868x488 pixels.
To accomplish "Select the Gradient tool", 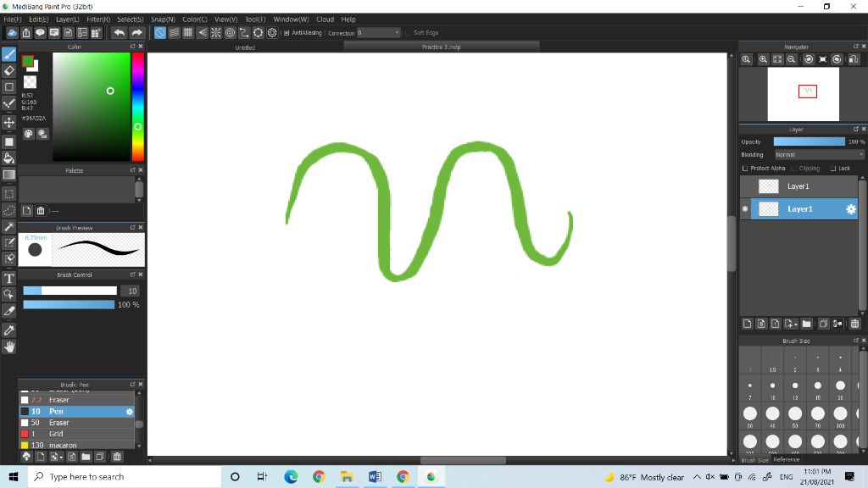I will coord(8,175).
